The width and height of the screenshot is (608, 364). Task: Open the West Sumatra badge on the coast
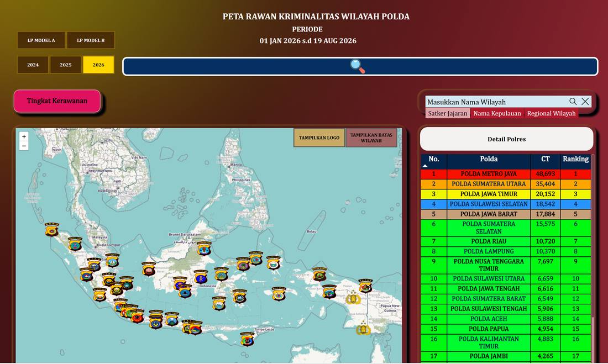(x=86, y=275)
